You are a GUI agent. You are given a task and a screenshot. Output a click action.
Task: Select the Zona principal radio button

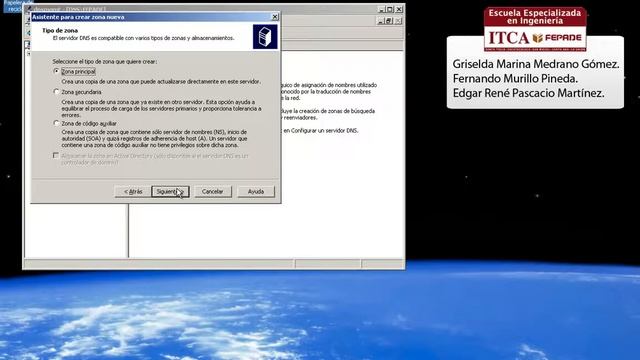coord(56,71)
